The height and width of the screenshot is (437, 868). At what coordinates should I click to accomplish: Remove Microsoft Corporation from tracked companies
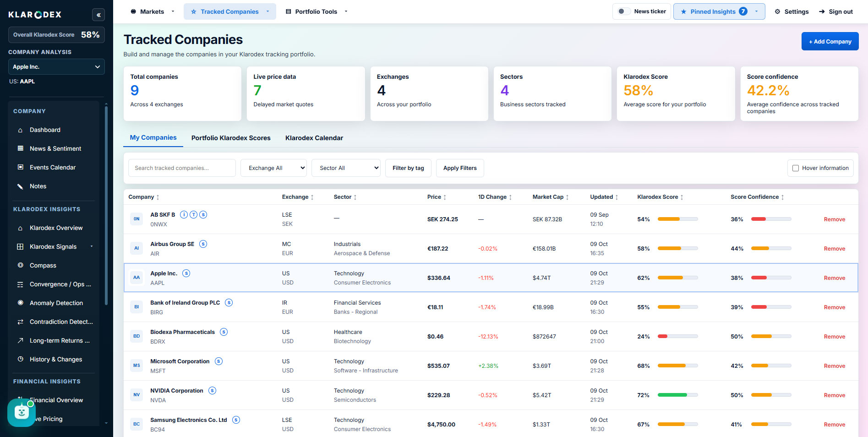(x=835, y=366)
